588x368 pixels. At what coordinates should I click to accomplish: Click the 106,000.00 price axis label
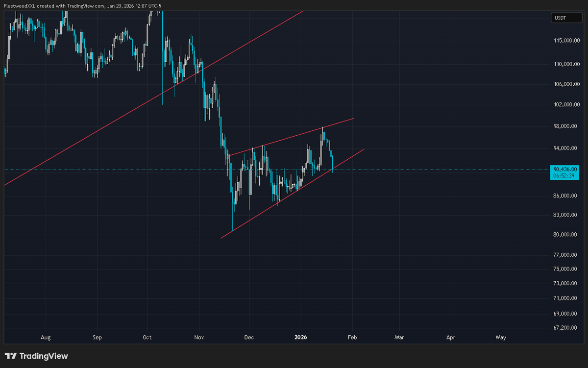pos(567,84)
